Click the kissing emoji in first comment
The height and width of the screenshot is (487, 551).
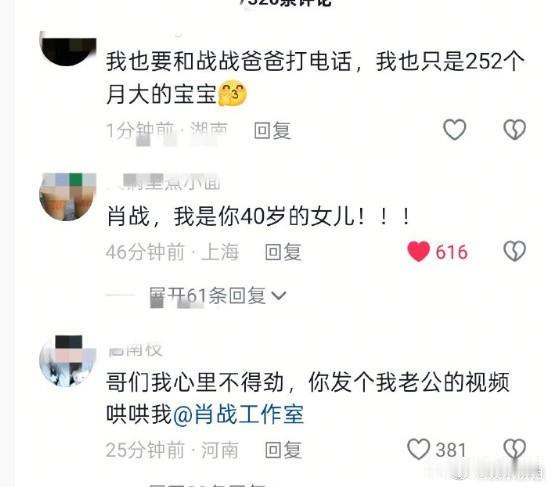pos(233,93)
